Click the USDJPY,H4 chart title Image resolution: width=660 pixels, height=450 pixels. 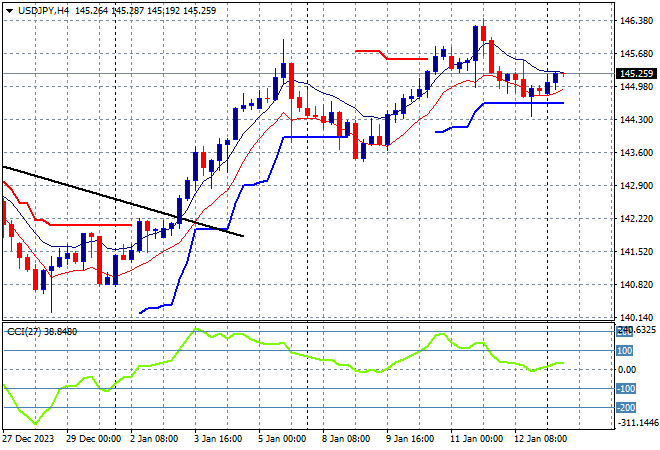pos(35,9)
